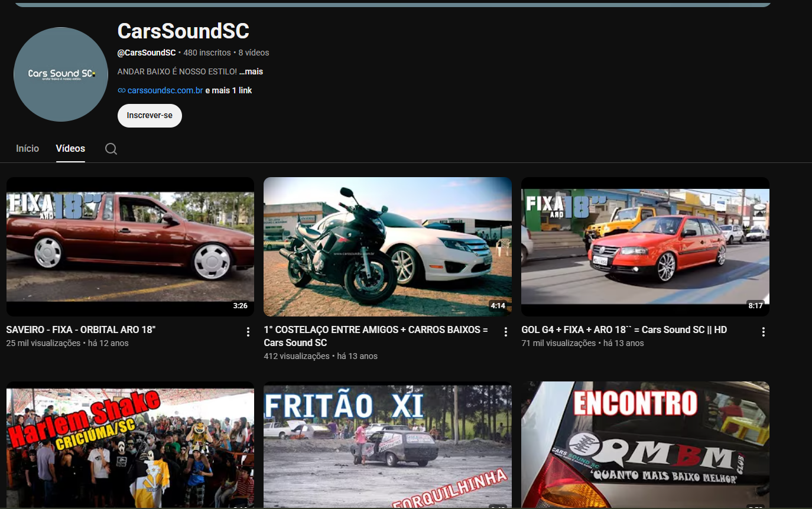Open the channel search magnifier icon
This screenshot has width=812, height=509.
tap(111, 149)
